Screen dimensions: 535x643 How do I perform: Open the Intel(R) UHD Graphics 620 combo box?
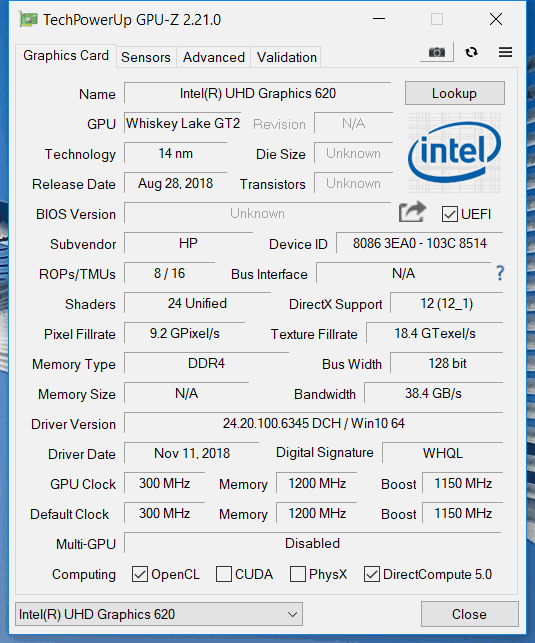(159, 614)
